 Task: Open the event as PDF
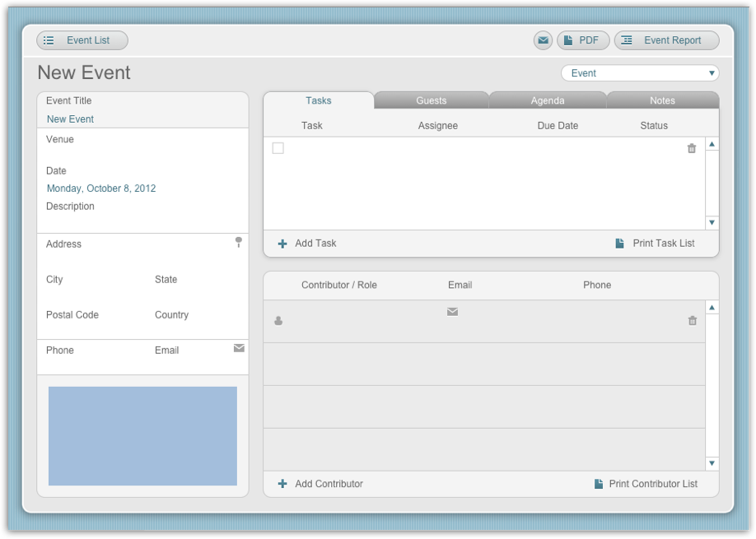coord(582,39)
